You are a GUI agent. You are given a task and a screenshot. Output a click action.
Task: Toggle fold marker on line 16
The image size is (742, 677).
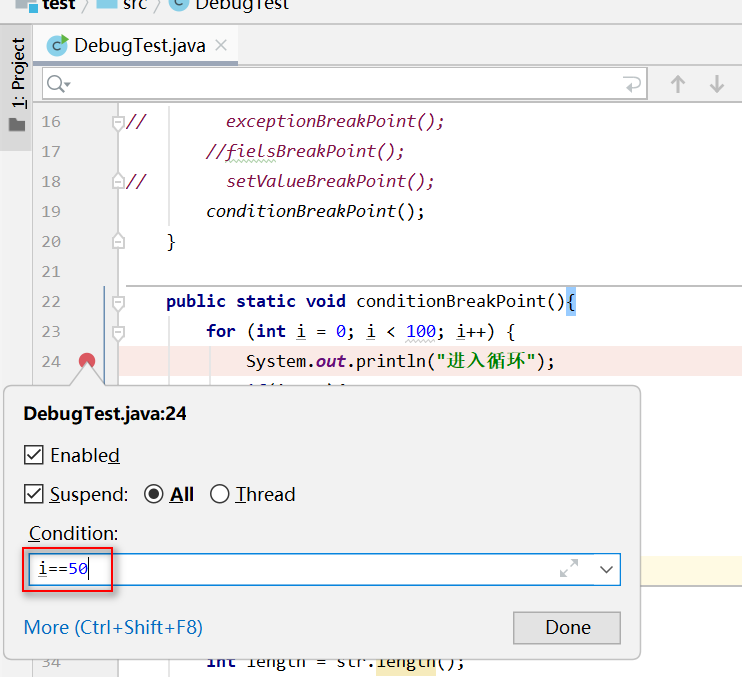coord(118,123)
